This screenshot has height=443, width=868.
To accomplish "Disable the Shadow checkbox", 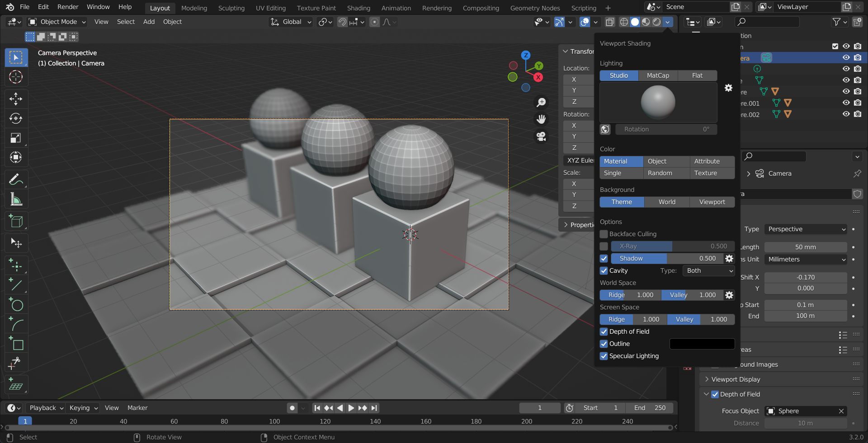I will 604,259.
